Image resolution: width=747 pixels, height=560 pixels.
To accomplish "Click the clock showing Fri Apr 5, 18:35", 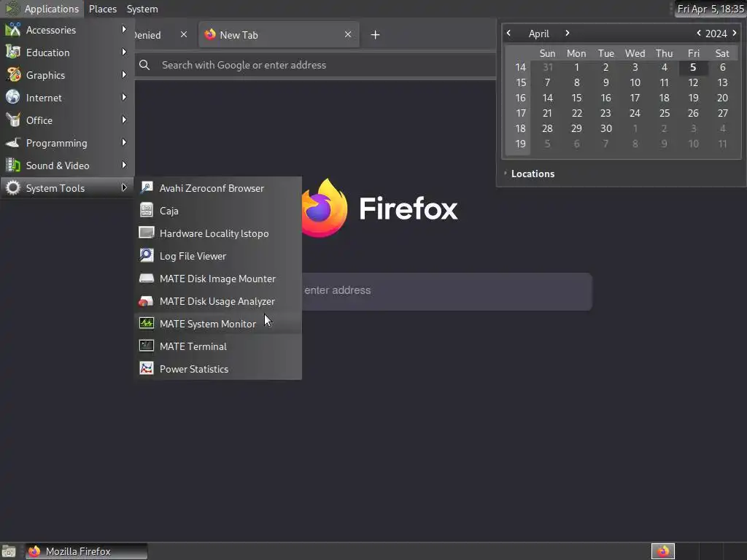I will (710, 9).
